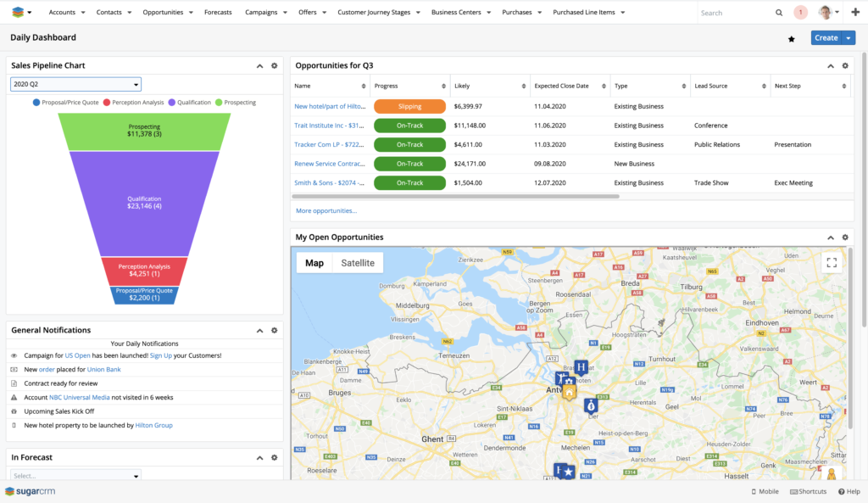Open the Forecasts module

pyautogui.click(x=219, y=13)
